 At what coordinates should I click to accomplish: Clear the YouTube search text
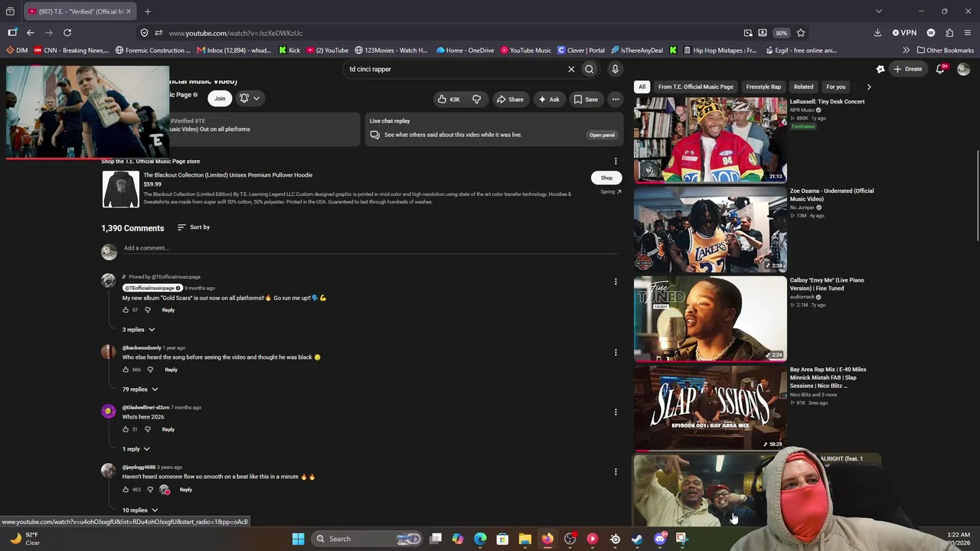click(x=571, y=69)
